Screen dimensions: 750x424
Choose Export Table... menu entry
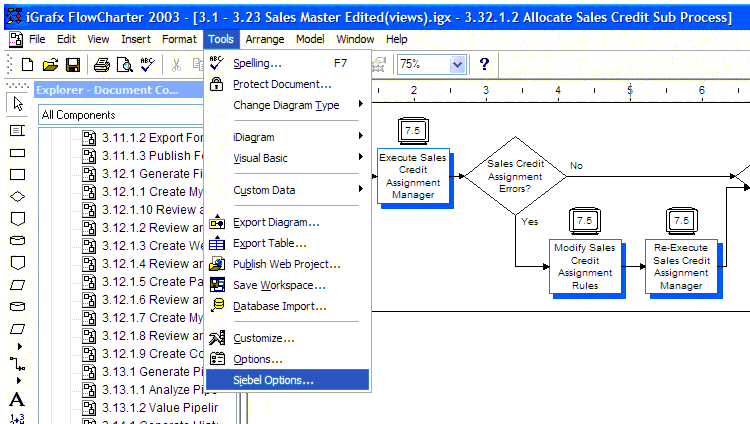click(x=287, y=244)
